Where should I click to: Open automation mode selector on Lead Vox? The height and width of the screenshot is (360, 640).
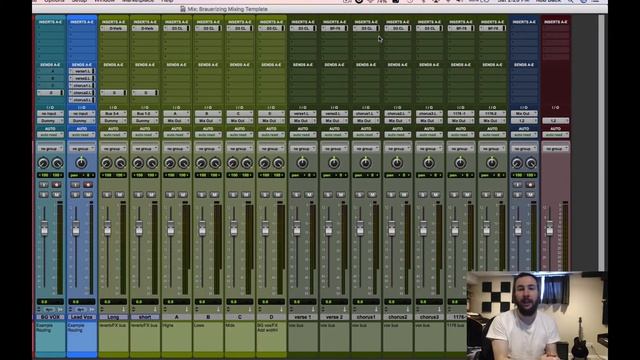[82, 135]
